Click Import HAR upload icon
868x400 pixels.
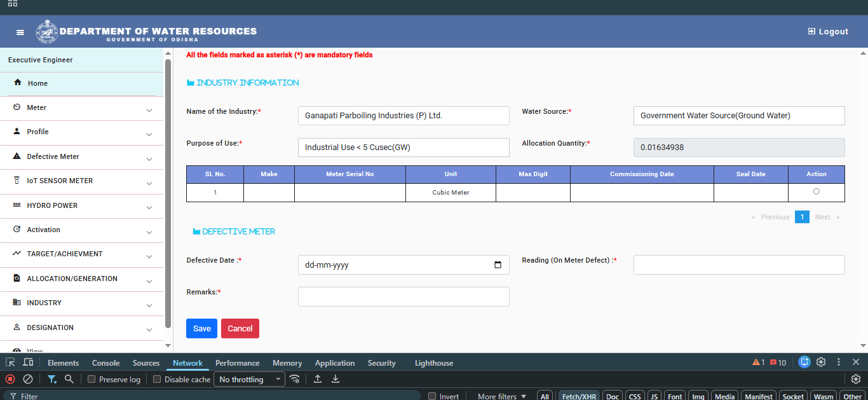pyautogui.click(x=318, y=379)
